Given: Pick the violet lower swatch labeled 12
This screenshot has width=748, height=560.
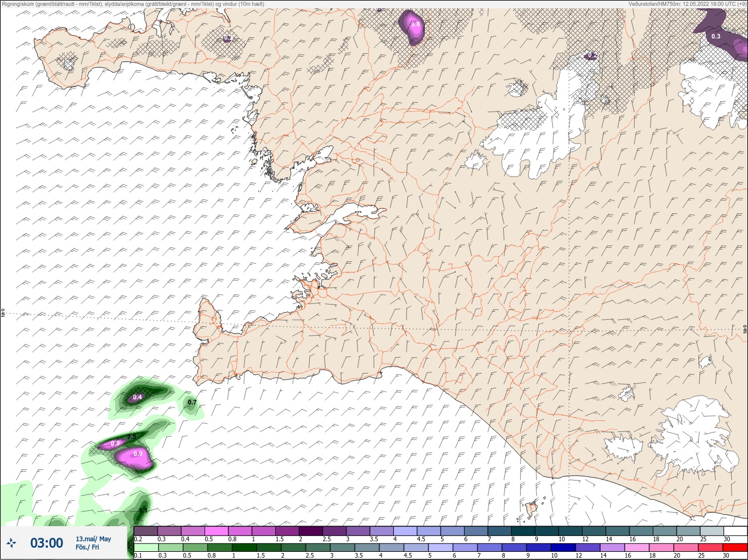Looking at the screenshot, I should pos(588,548).
